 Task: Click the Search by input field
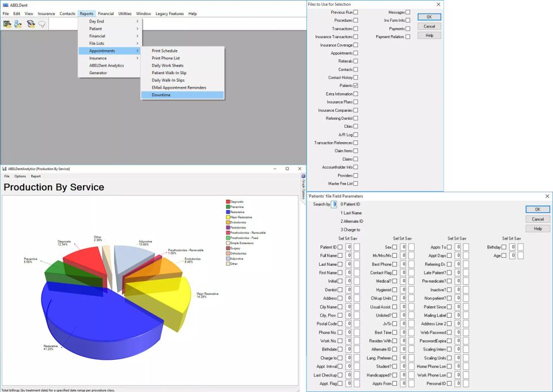334,204
